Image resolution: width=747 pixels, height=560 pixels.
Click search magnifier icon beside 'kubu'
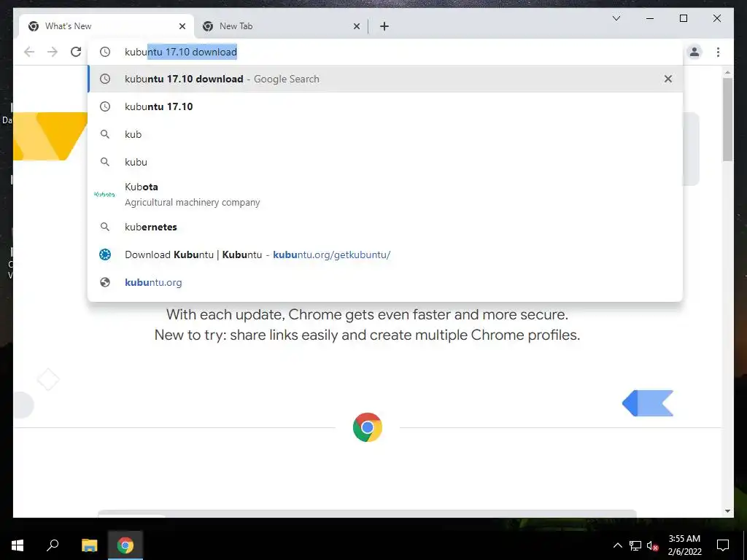[x=105, y=162]
